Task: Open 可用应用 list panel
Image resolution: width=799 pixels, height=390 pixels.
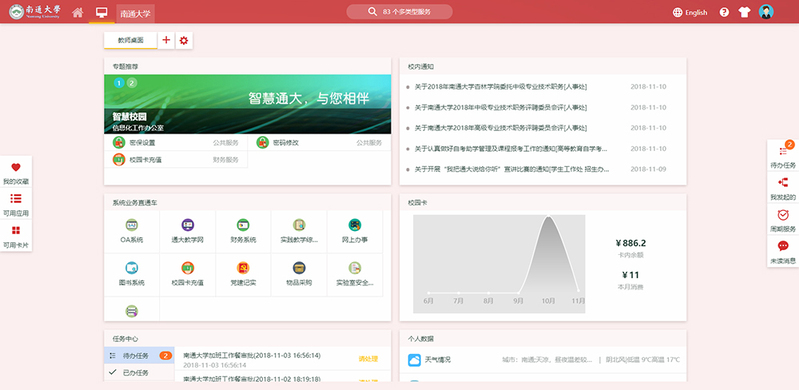Action: pyautogui.click(x=16, y=204)
